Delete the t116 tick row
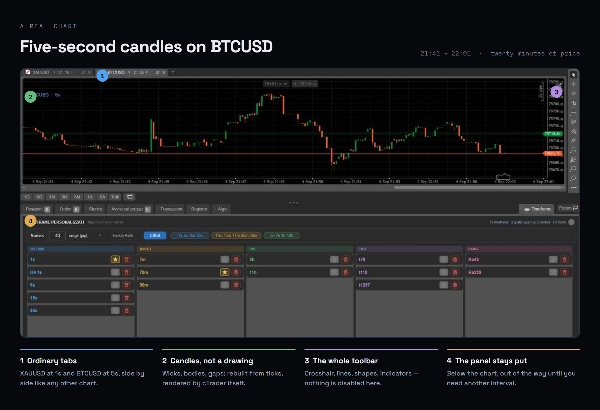The height and width of the screenshot is (410, 600). coord(455,272)
